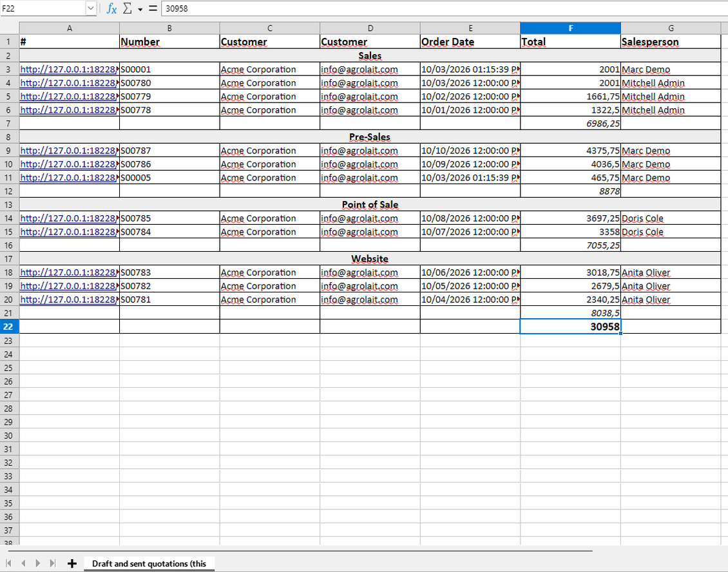This screenshot has height=572, width=728.
Task: Select total 4375,75 for S00787
Action: pos(571,151)
